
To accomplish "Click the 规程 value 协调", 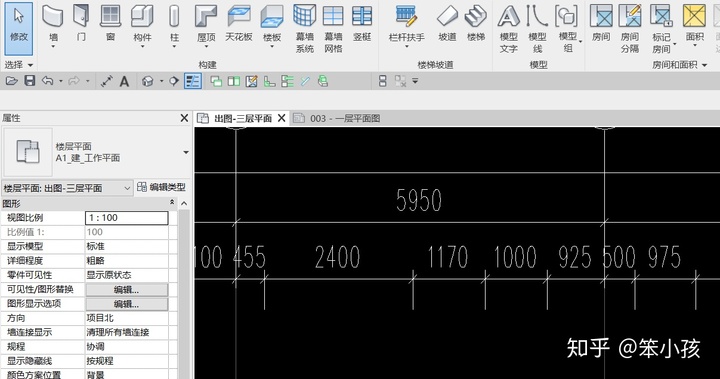I will [x=96, y=346].
